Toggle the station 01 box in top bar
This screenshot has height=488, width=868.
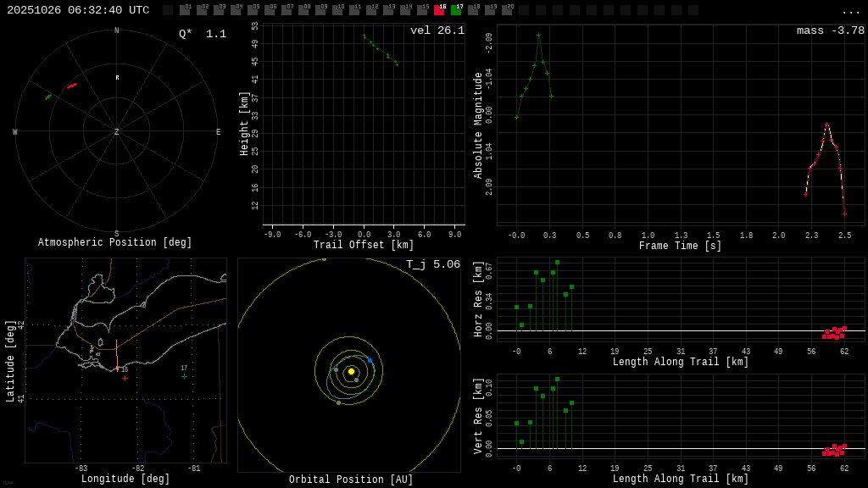point(185,10)
